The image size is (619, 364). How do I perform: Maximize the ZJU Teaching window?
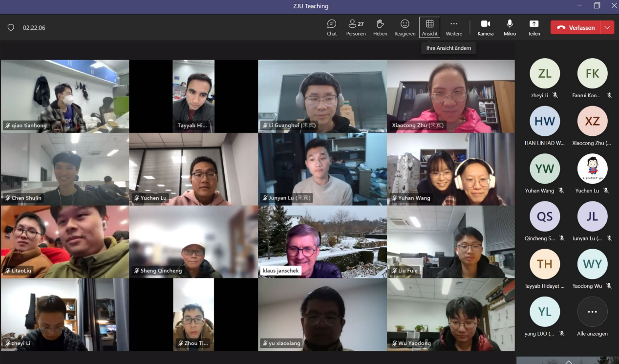tap(597, 6)
